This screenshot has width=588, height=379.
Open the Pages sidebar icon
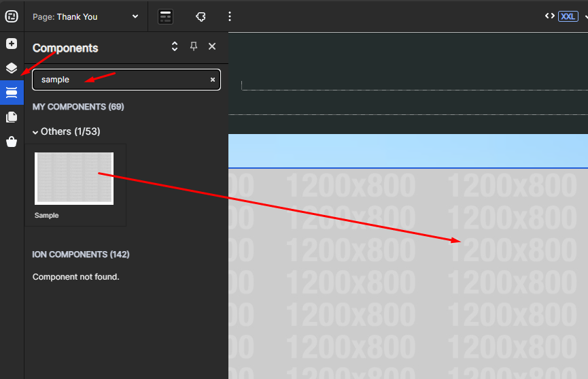click(x=12, y=117)
